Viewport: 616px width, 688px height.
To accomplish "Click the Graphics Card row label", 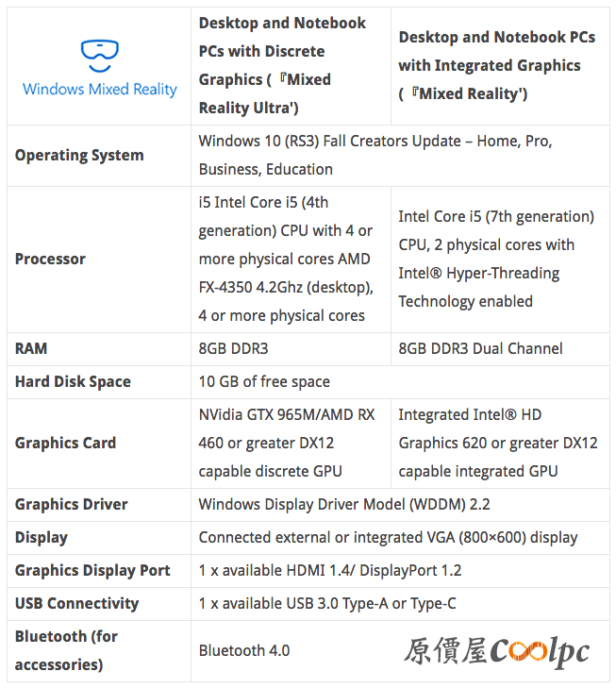I will (65, 444).
